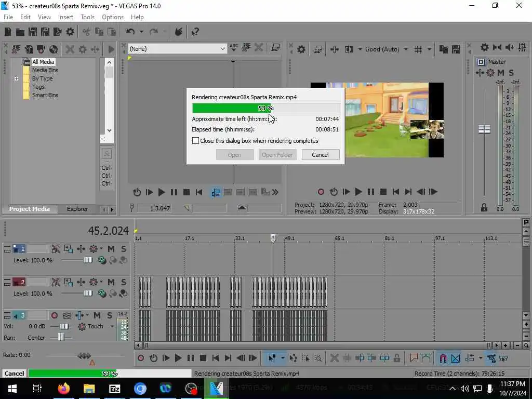Open the Touch automation mode dropdown

point(112,326)
